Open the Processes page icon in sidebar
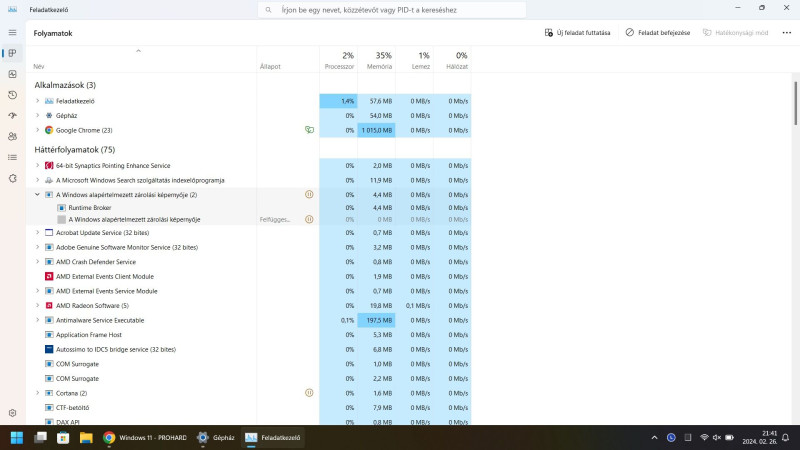800x450 pixels. point(12,53)
